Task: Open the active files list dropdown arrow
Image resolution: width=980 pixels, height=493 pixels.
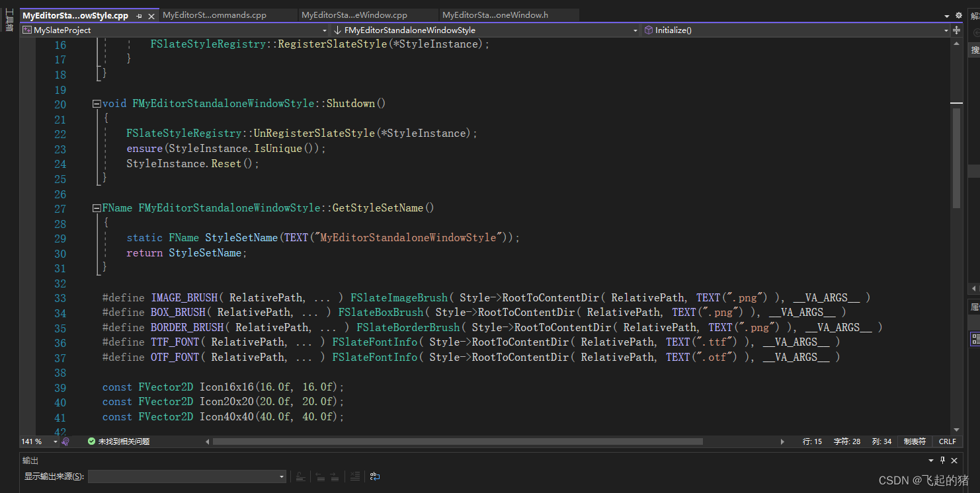Action: (x=947, y=16)
